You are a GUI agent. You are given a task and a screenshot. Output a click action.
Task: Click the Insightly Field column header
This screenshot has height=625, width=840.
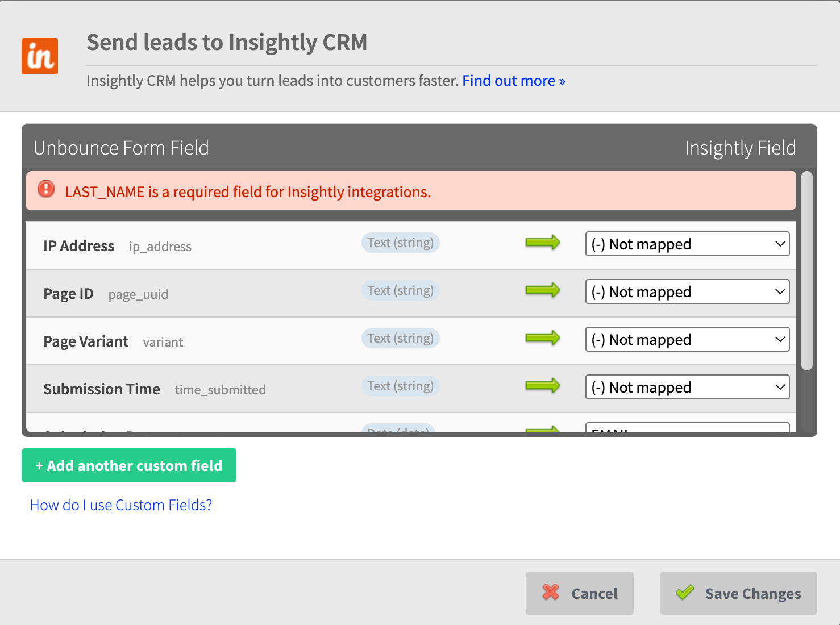(x=740, y=148)
